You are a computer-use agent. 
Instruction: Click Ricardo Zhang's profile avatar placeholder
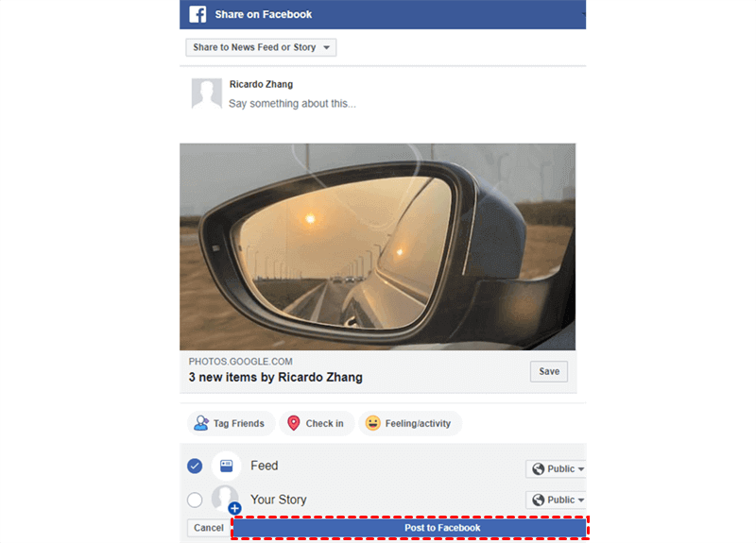[x=207, y=93]
